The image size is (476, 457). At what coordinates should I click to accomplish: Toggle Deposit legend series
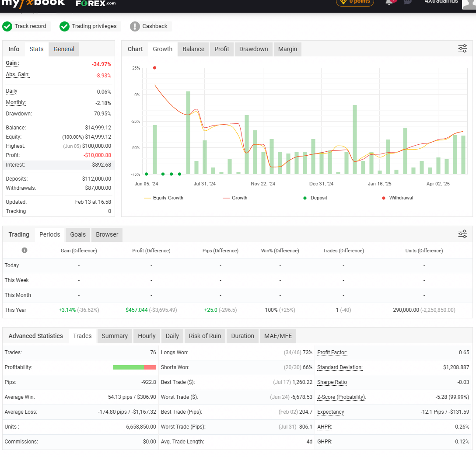tap(315, 198)
